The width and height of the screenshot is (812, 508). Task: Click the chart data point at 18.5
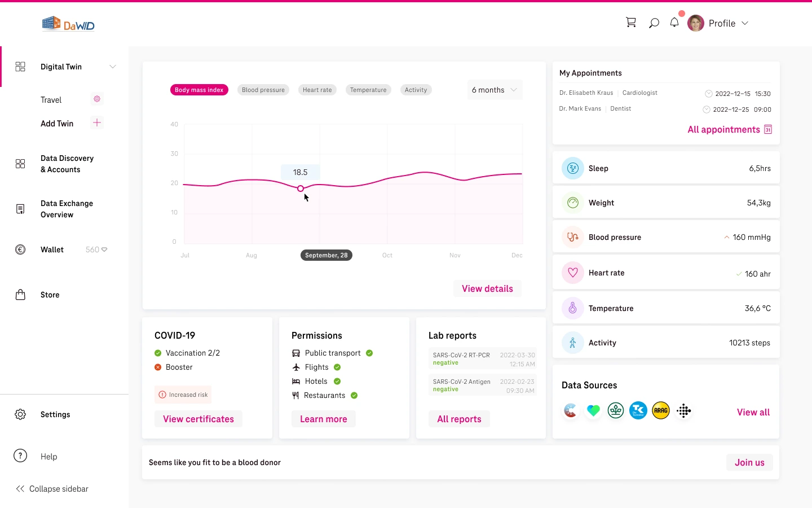coord(301,189)
